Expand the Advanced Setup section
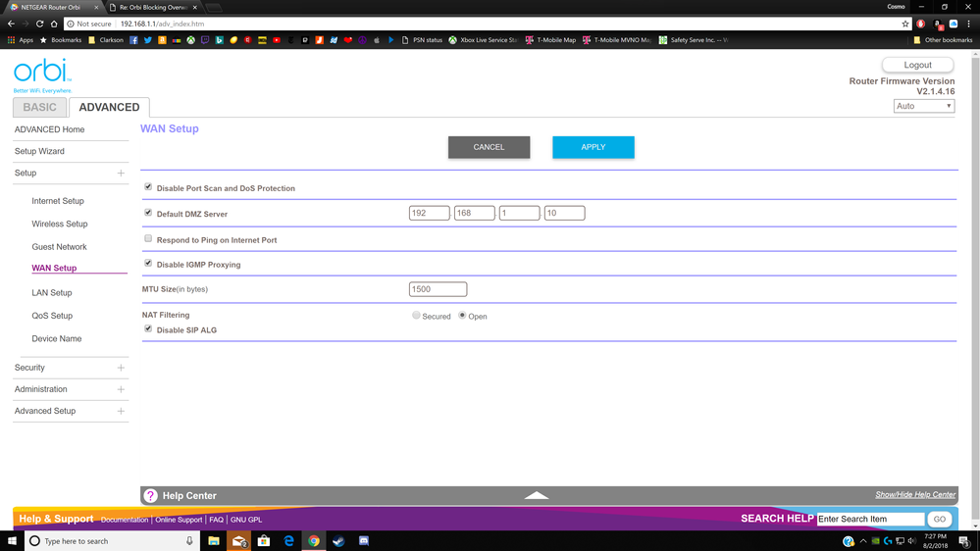 [121, 411]
